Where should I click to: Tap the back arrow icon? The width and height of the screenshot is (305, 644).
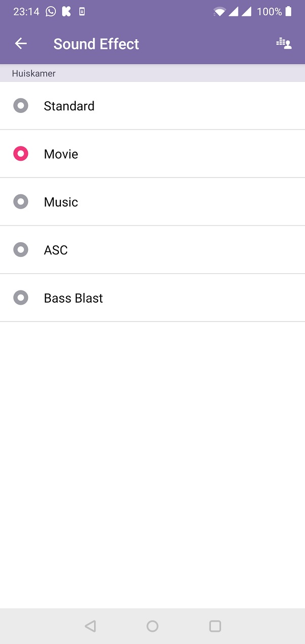[21, 44]
